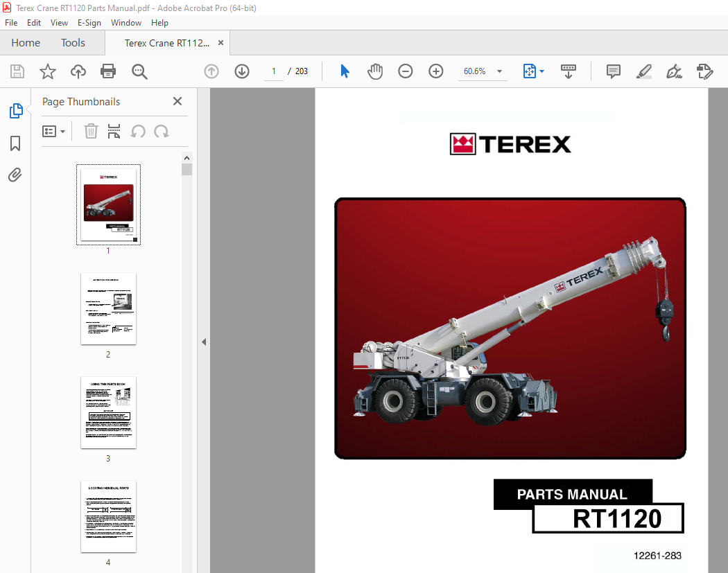Add document to starred with star icon
This screenshot has height=573, width=728.
(x=47, y=71)
